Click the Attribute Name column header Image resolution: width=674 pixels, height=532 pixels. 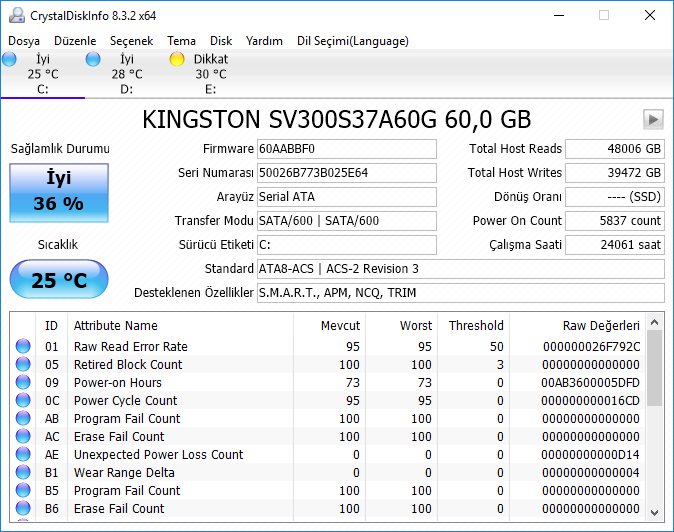181,326
